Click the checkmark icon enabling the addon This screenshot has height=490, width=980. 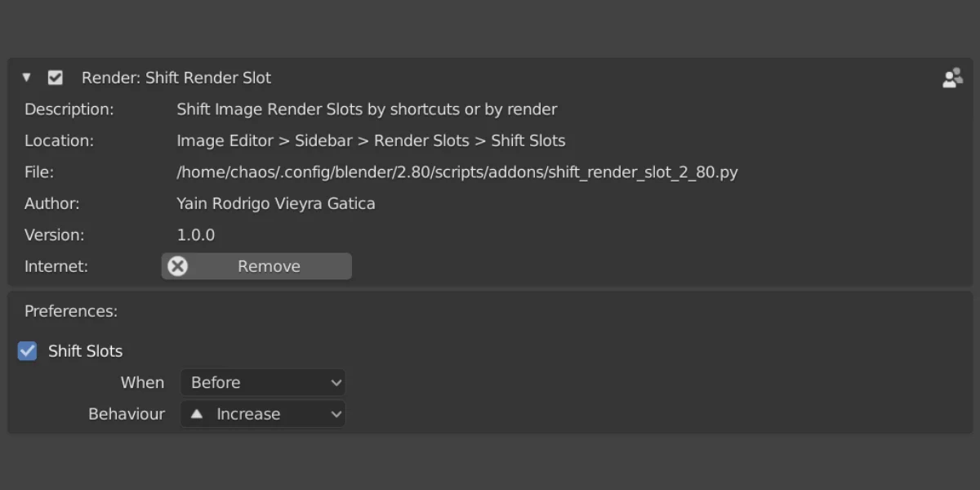click(55, 77)
